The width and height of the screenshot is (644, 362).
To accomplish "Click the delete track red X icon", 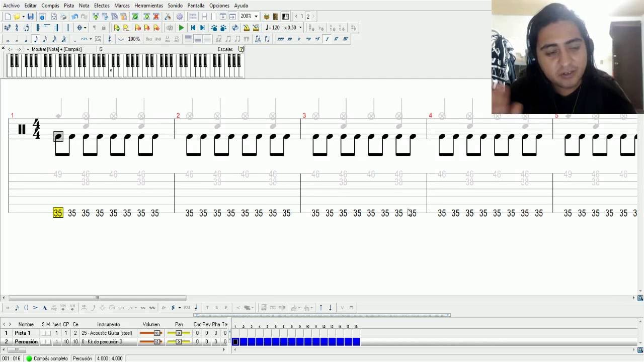I will pyautogui.click(x=156, y=17).
